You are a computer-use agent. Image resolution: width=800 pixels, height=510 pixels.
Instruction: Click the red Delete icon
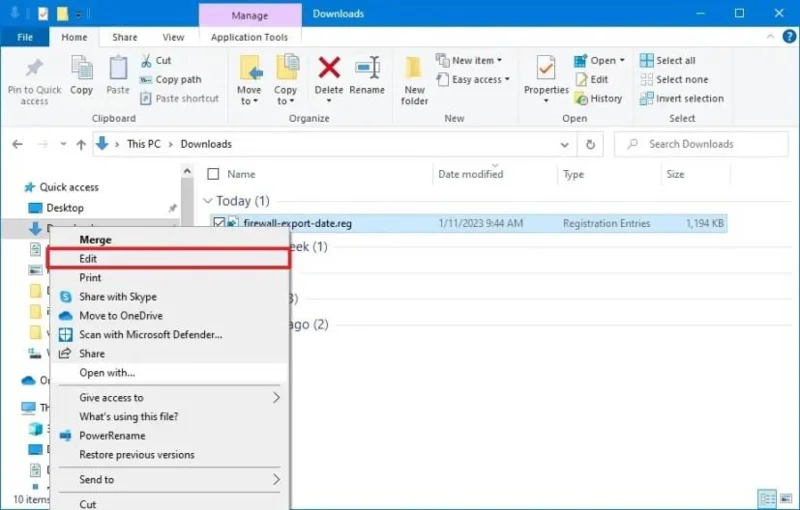[329, 68]
